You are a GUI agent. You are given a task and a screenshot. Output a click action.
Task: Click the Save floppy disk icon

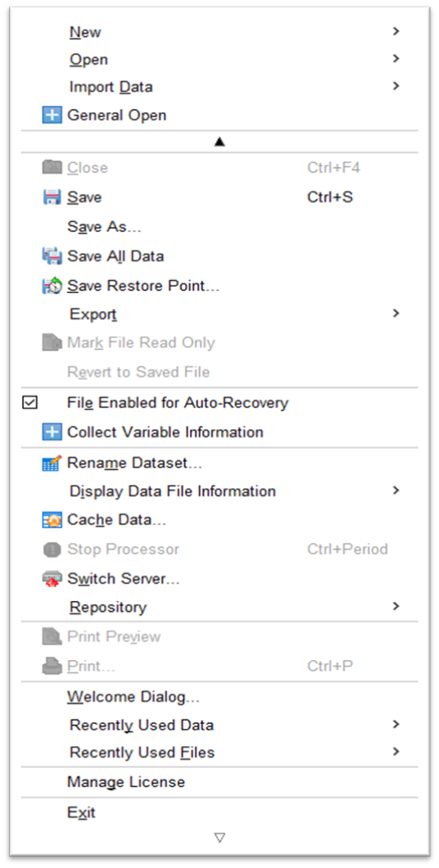[52, 197]
